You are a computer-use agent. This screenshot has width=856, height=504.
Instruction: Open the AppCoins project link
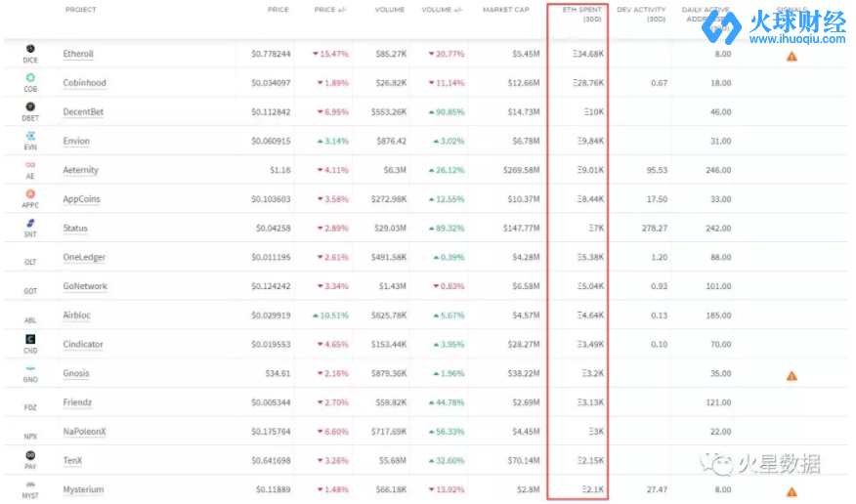81,199
